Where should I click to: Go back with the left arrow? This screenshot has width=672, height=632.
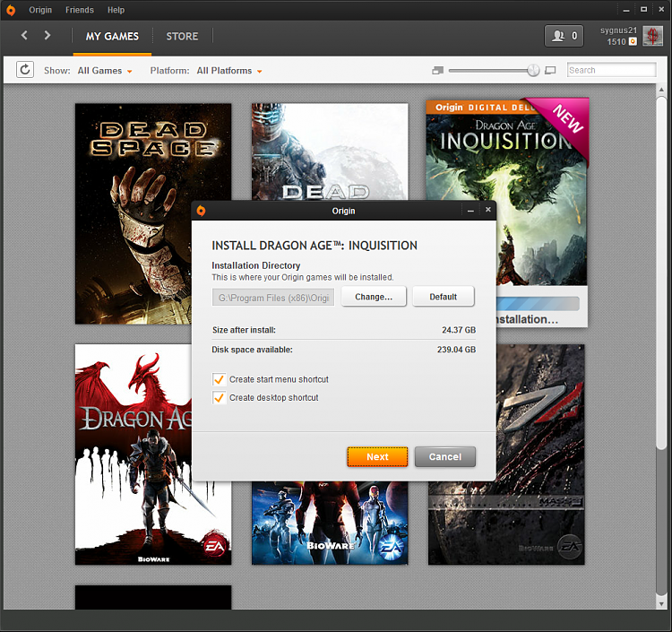(x=24, y=35)
